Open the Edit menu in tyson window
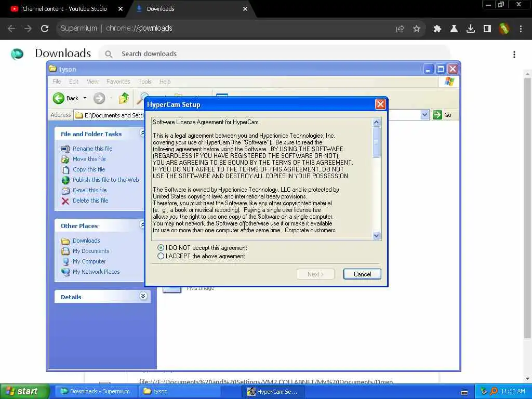 pos(74,82)
